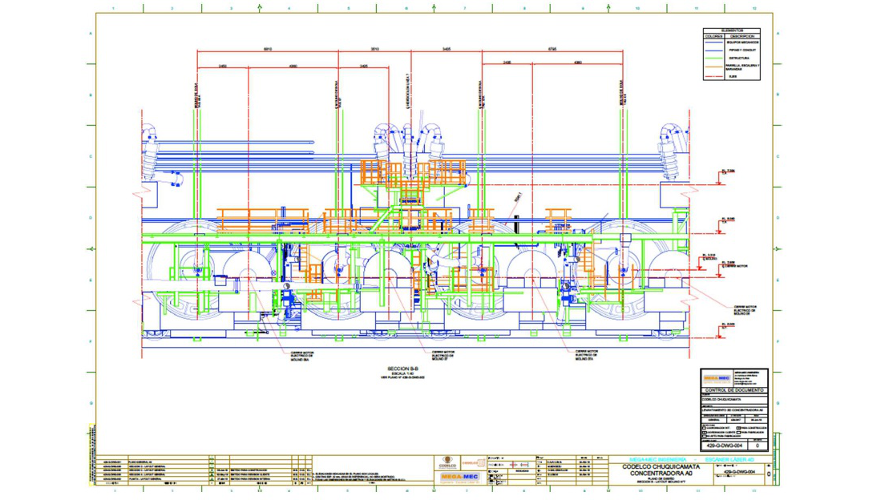
Task: Click drawing number 429-G-DWG-004 in the control box
Action: coord(722,445)
